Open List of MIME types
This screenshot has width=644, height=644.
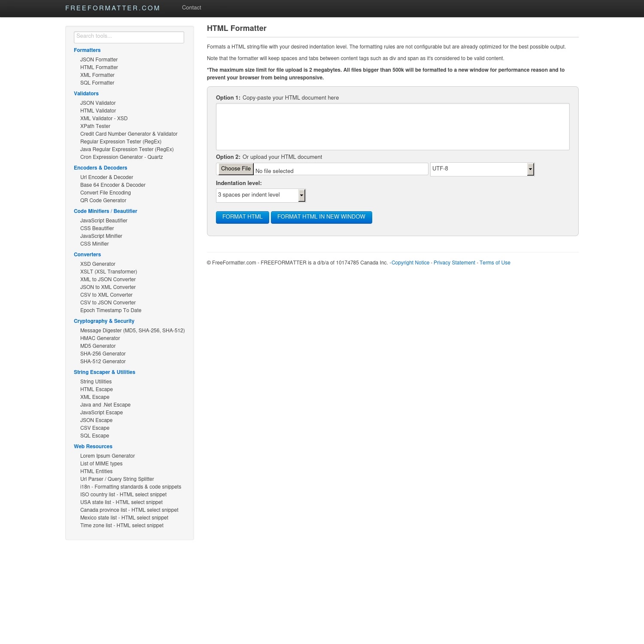coord(101,464)
